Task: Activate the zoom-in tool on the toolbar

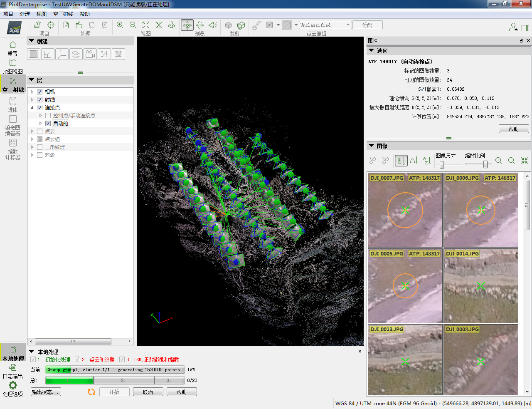Action: [120, 25]
